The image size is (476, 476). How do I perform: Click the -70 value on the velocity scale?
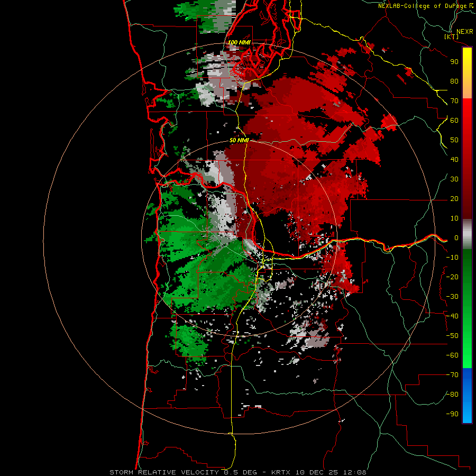pos(452,375)
